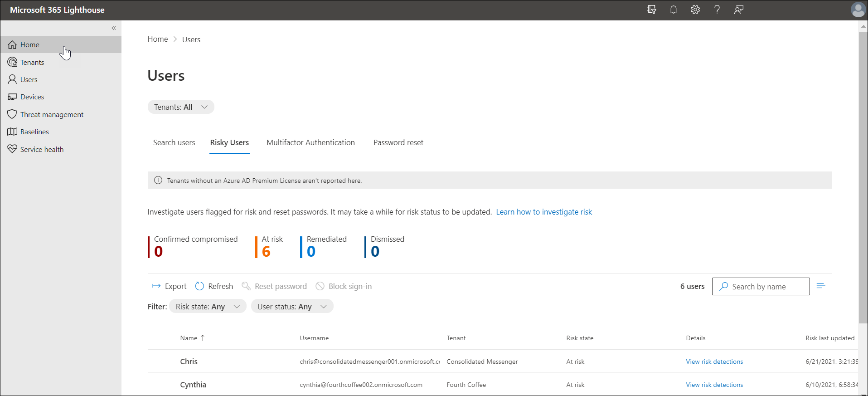
Task: Click the Users person icon in sidebar
Action: pos(12,79)
